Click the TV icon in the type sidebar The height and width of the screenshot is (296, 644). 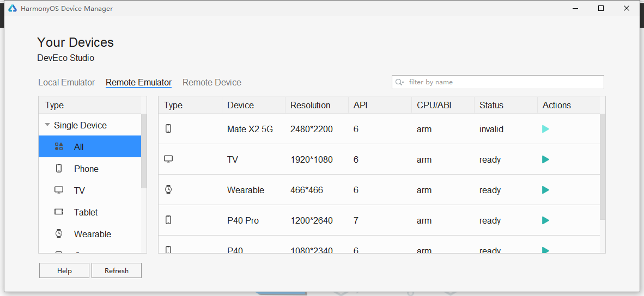[x=59, y=190]
